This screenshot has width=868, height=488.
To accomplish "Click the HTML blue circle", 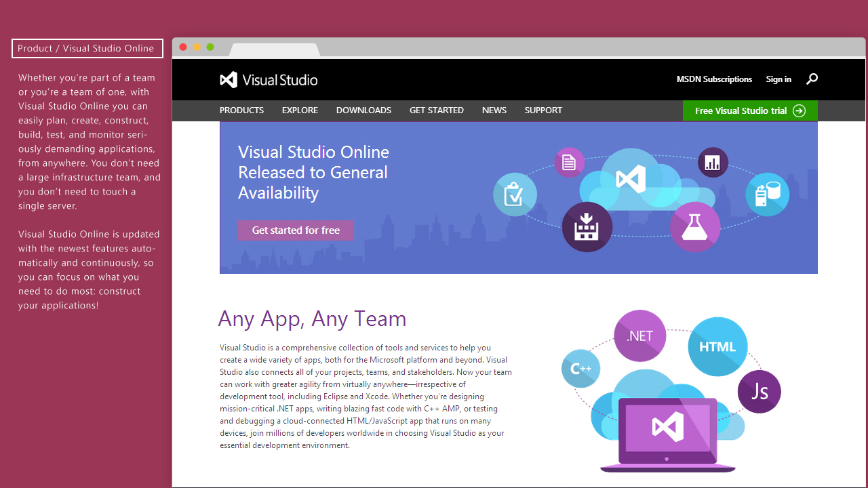I will [717, 346].
